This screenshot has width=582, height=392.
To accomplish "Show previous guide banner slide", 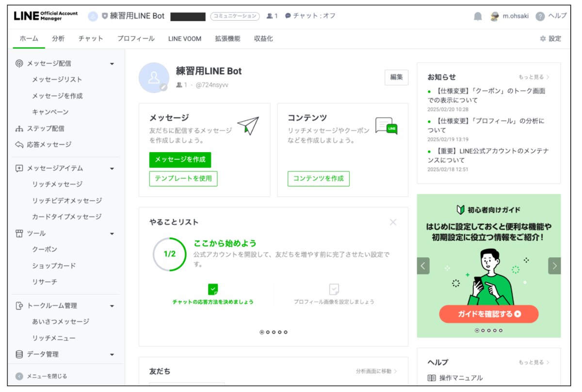I will pyautogui.click(x=423, y=266).
